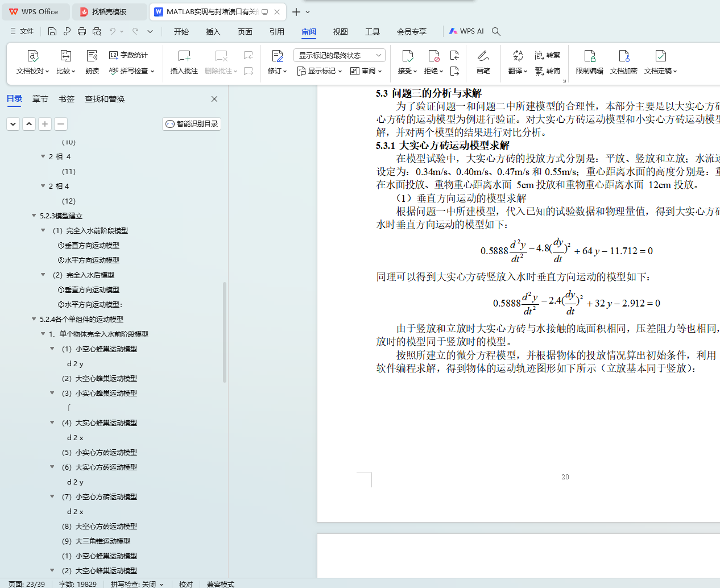Click 拼写检查: 关闭 in status bar
This screenshot has height=588, width=720.
click(137, 584)
